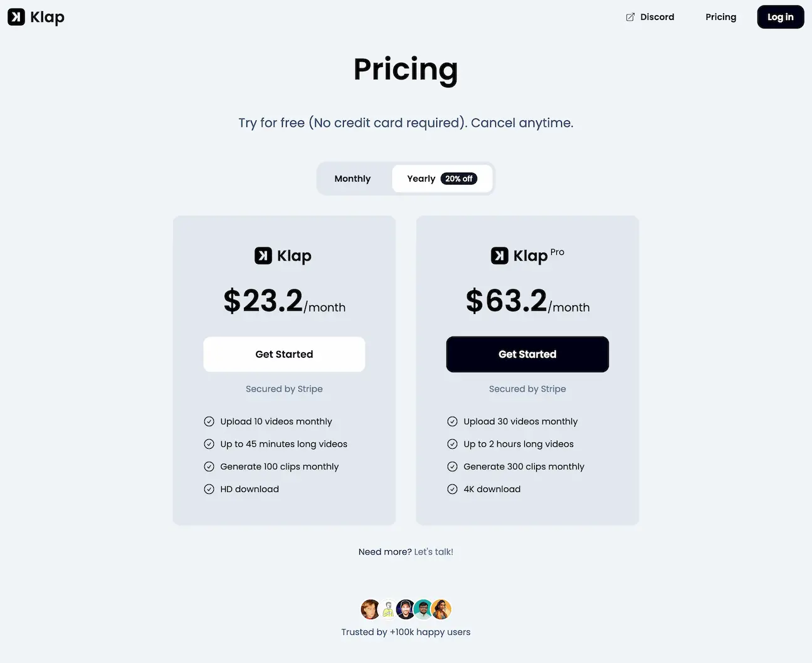Screen dimensions: 812x663
Task: Click Get Started on the basic Klap plan
Action: [x=284, y=354]
